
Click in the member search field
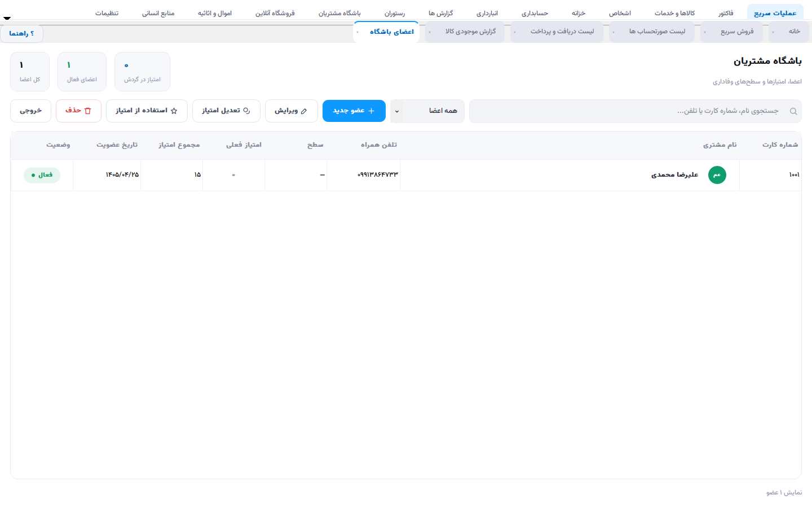[x=635, y=111]
